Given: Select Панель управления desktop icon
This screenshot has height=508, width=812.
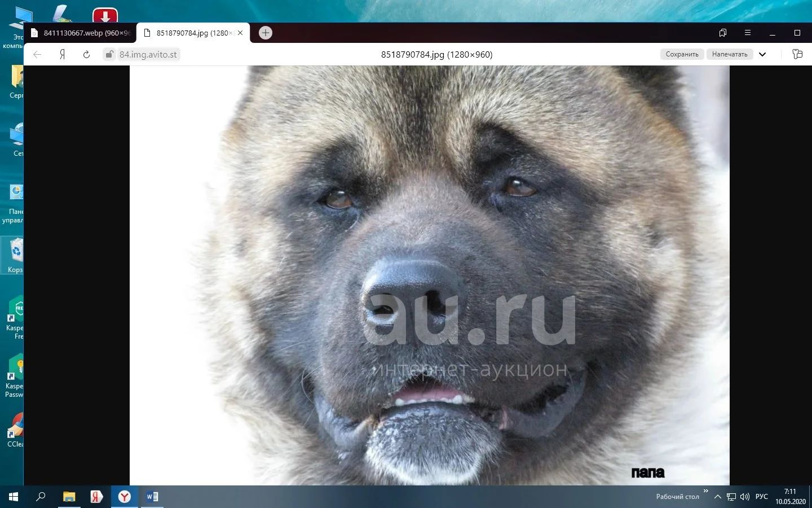Looking at the screenshot, I should click(12, 203).
